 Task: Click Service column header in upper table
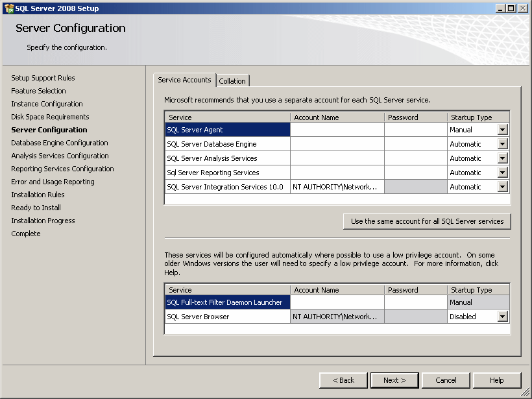(x=228, y=117)
